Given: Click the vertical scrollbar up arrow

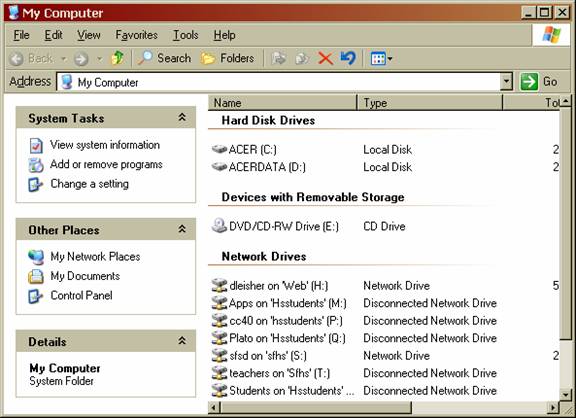Looking at the screenshot, I should point(566,101).
